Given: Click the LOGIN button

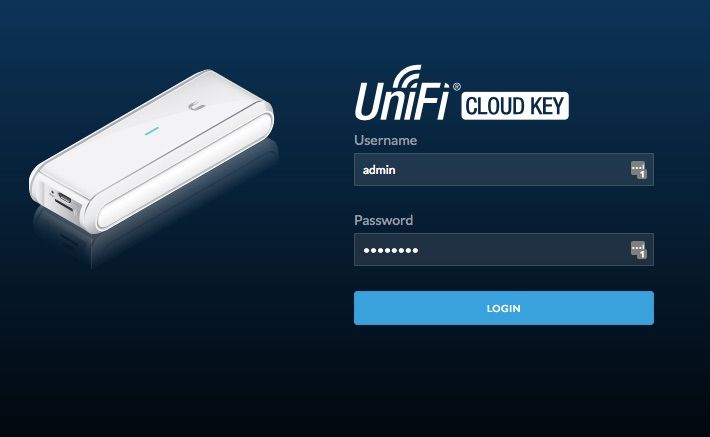Looking at the screenshot, I should coord(504,308).
